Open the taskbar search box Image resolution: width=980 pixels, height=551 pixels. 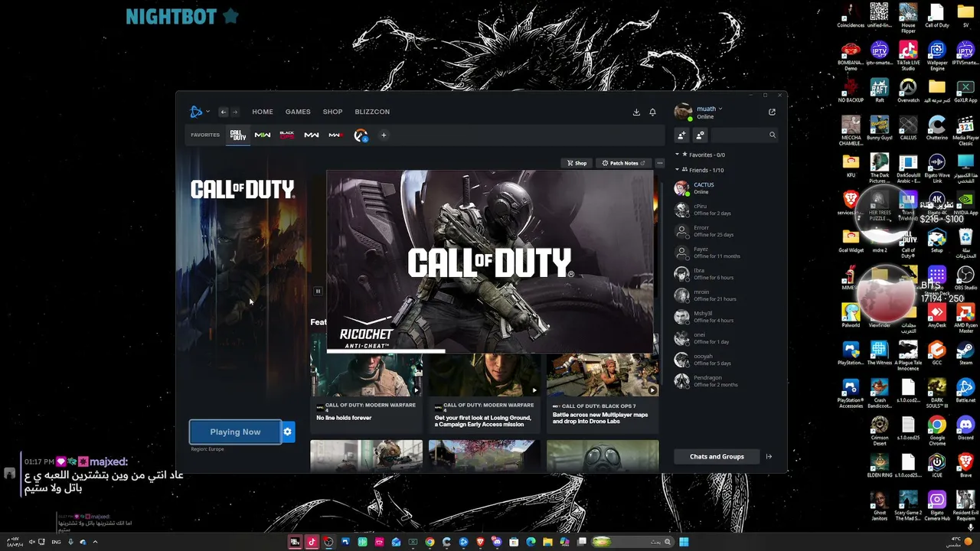click(632, 542)
